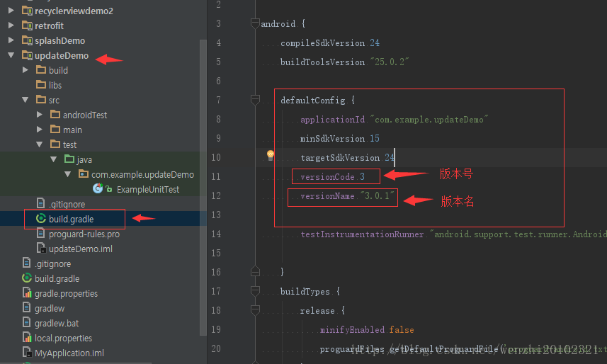Image resolution: width=607 pixels, height=364 pixels.
Task: Click the libs folder icon
Action: 41,84
